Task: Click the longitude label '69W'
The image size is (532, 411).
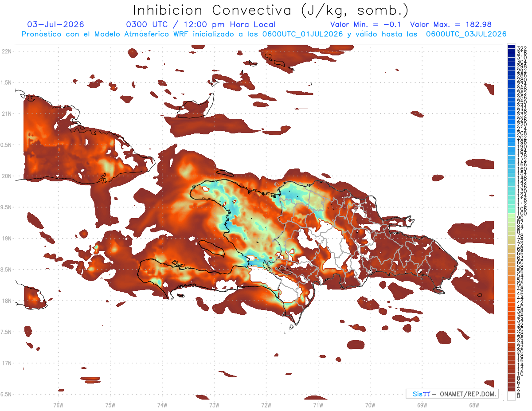Action: pyautogui.click(x=422, y=405)
